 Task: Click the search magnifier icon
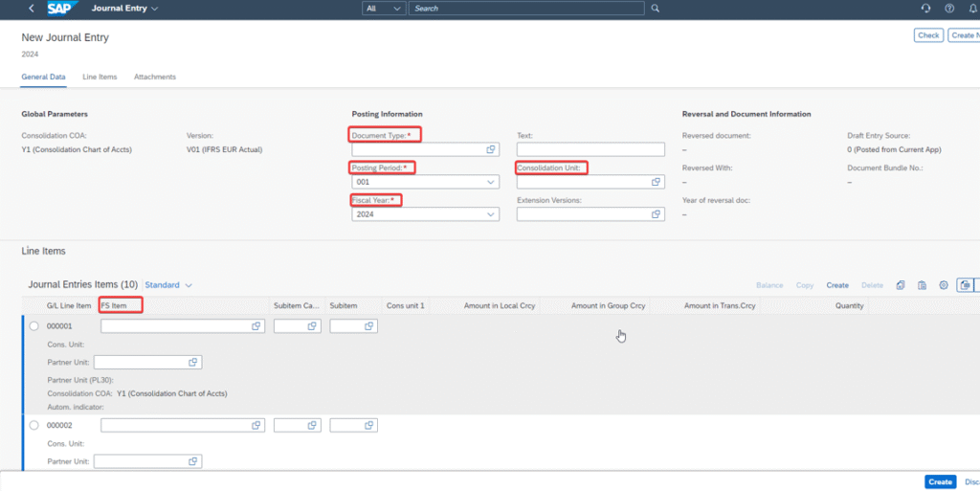pyautogui.click(x=655, y=9)
